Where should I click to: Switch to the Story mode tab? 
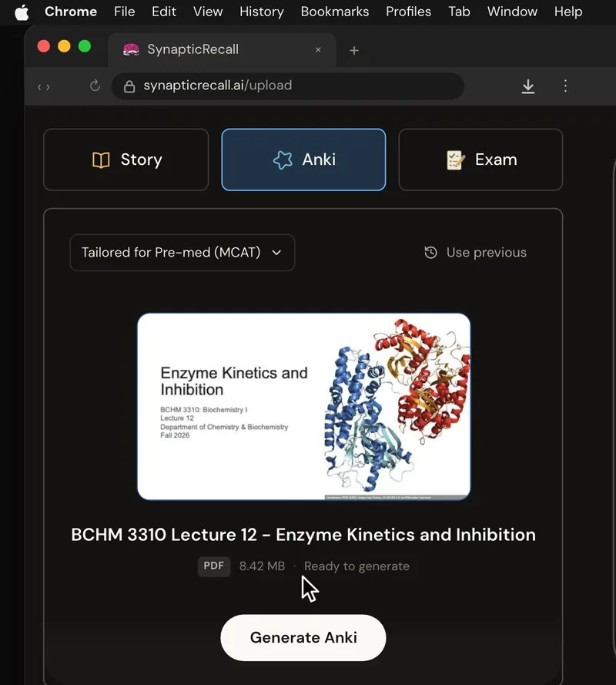(126, 160)
